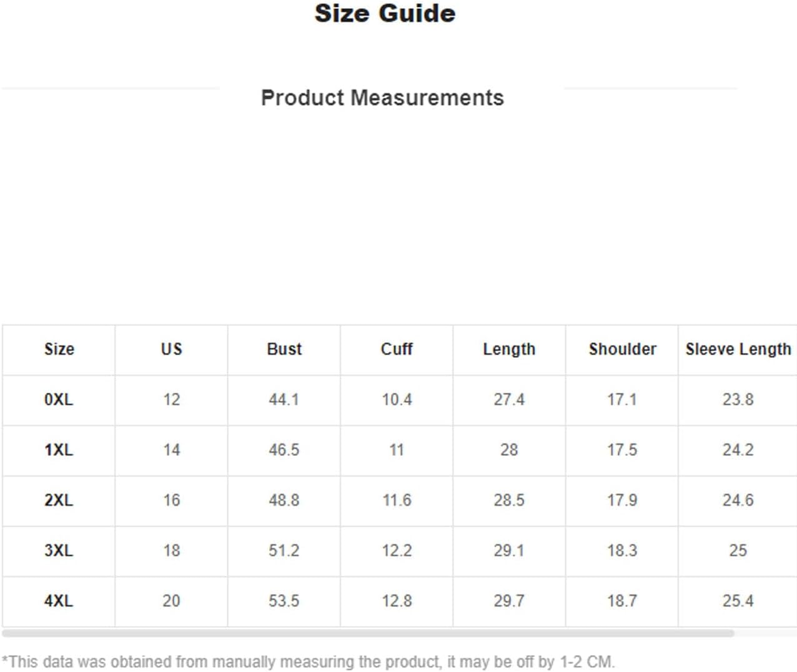Click the Product Measurements subtitle
797x672 pixels.
(382, 98)
